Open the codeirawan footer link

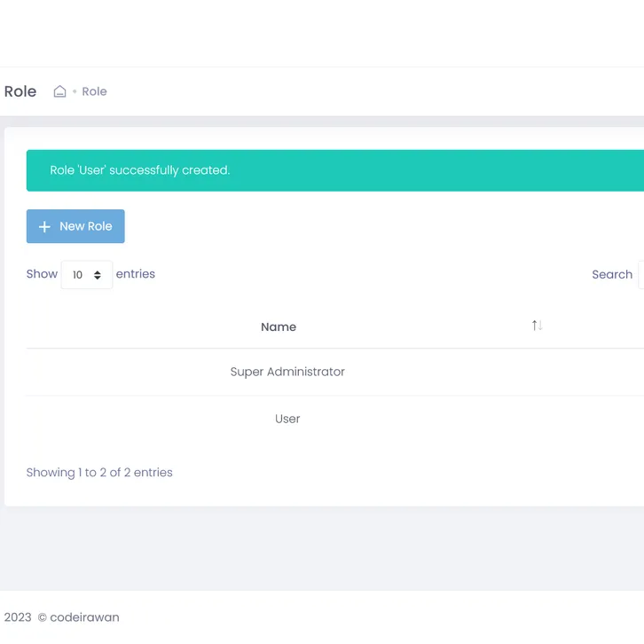click(x=84, y=617)
